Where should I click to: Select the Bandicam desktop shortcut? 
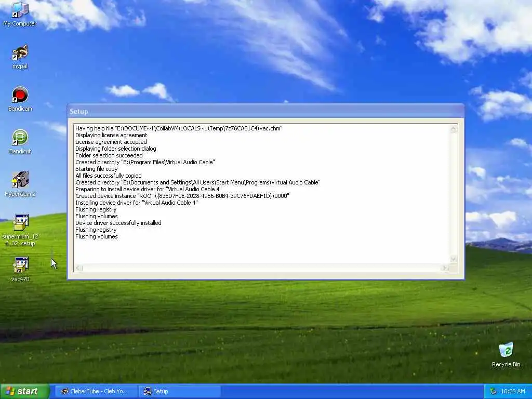point(20,99)
